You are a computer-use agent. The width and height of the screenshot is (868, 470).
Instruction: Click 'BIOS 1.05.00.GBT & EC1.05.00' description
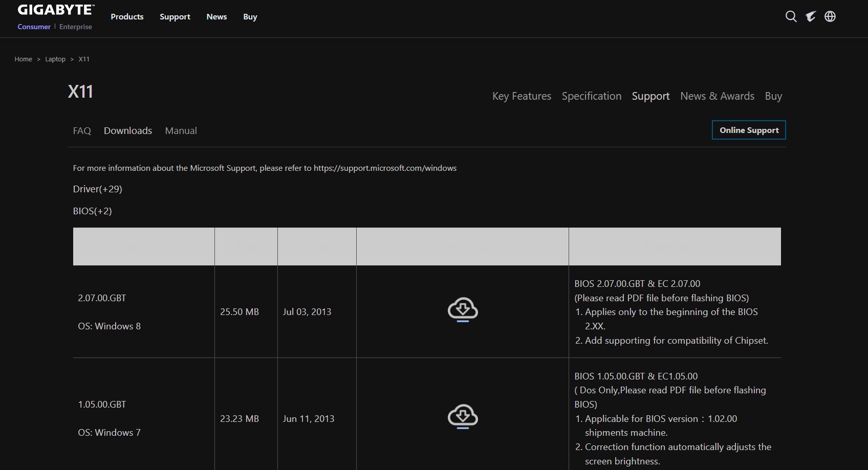(636, 376)
